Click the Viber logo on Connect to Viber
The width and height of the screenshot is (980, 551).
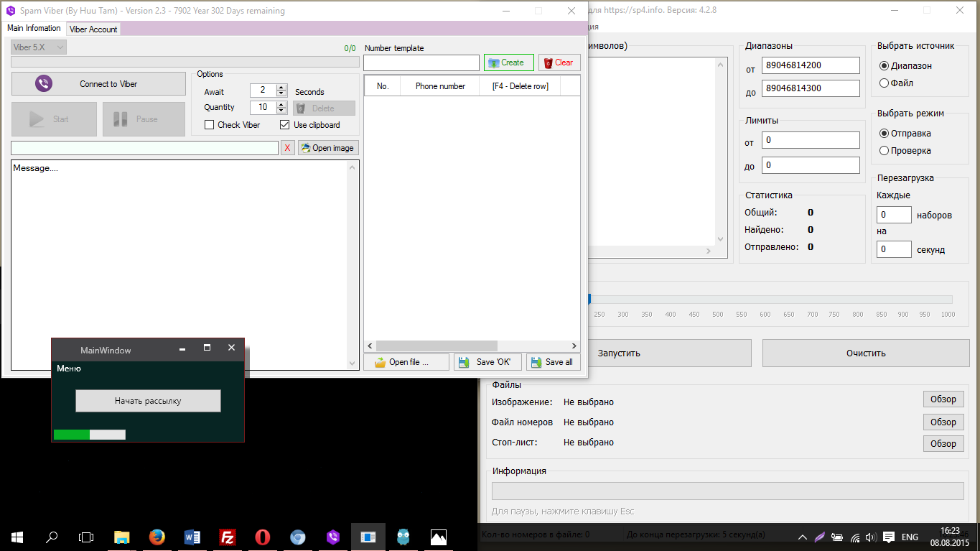click(x=43, y=84)
